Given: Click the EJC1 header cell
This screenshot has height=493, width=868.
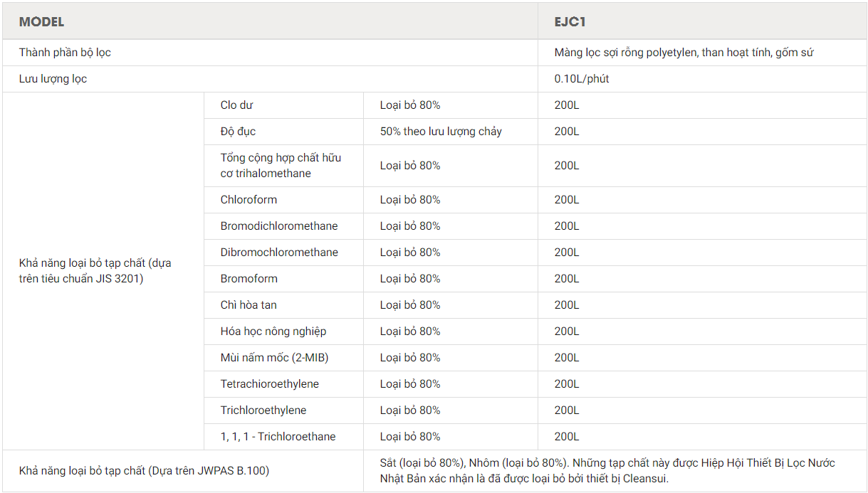Looking at the screenshot, I should (x=570, y=22).
